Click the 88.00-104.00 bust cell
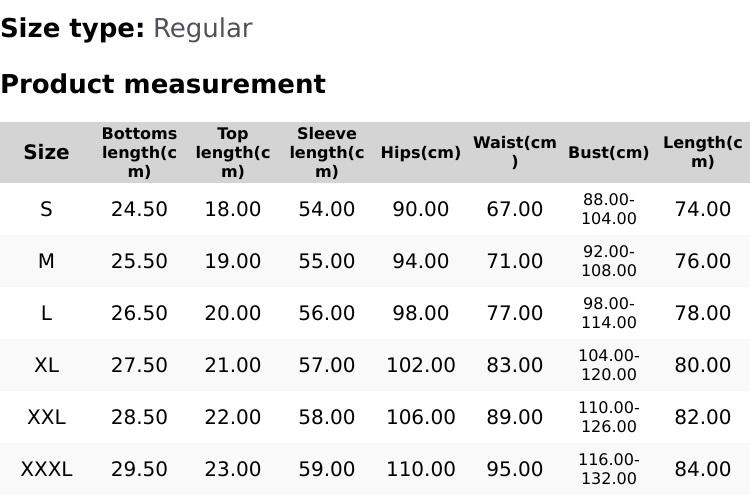This screenshot has width=750, height=495. coord(608,209)
